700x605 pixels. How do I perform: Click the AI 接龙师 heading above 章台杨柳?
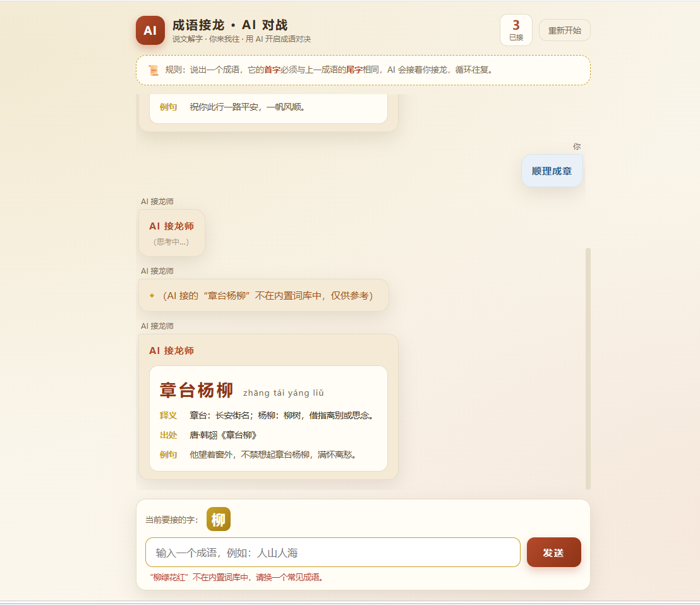171,351
